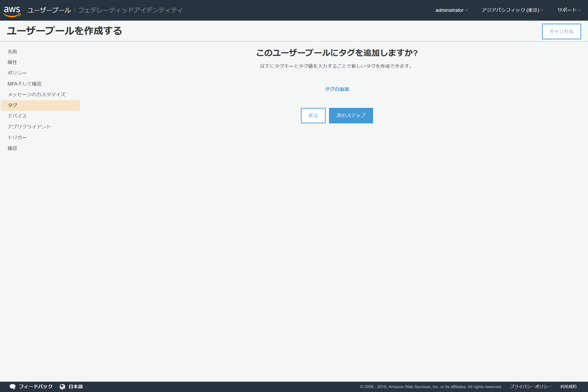Go to the アプリクライアント step

[x=29, y=127]
